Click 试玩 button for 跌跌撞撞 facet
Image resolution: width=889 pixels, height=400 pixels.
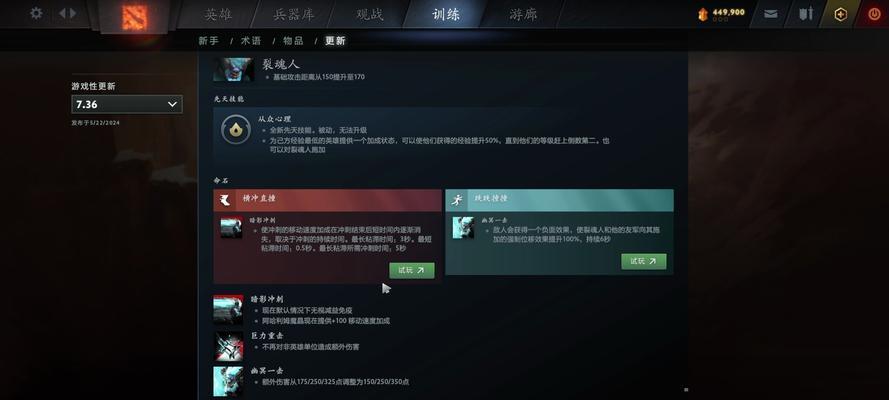coord(644,261)
